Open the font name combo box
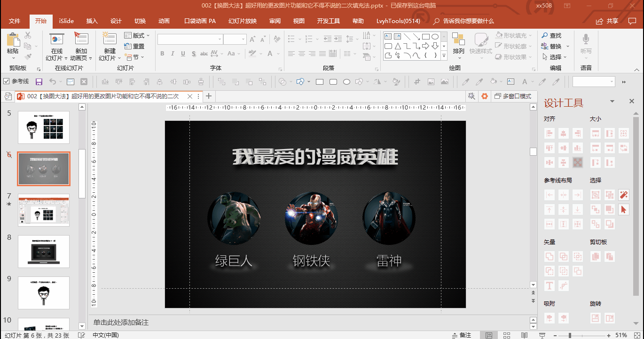Screen dimensions: 644x339 (190, 39)
